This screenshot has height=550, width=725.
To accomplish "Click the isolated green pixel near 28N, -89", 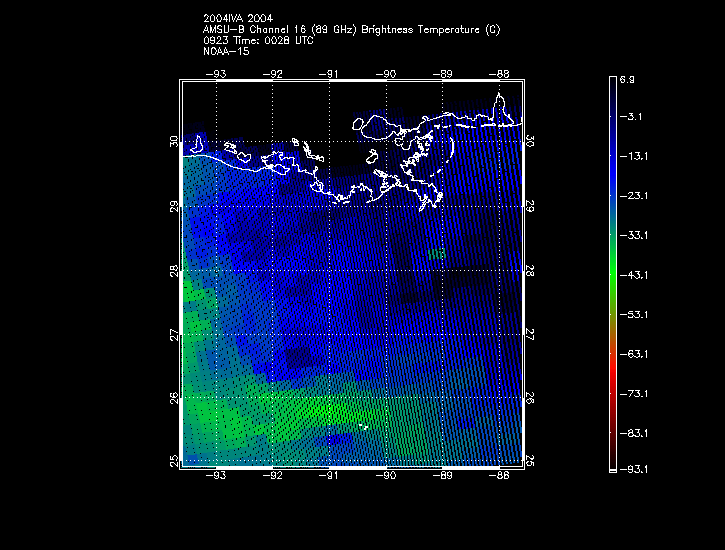I will (436, 254).
